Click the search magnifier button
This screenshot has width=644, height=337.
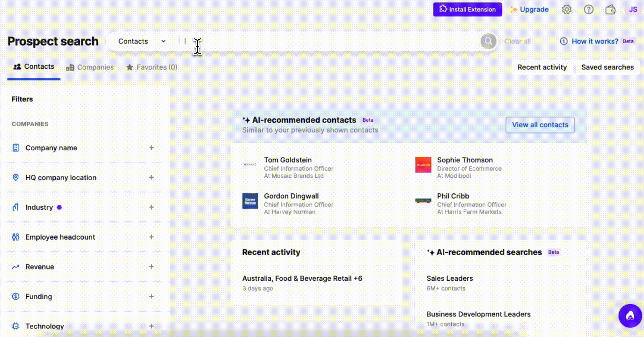point(488,41)
